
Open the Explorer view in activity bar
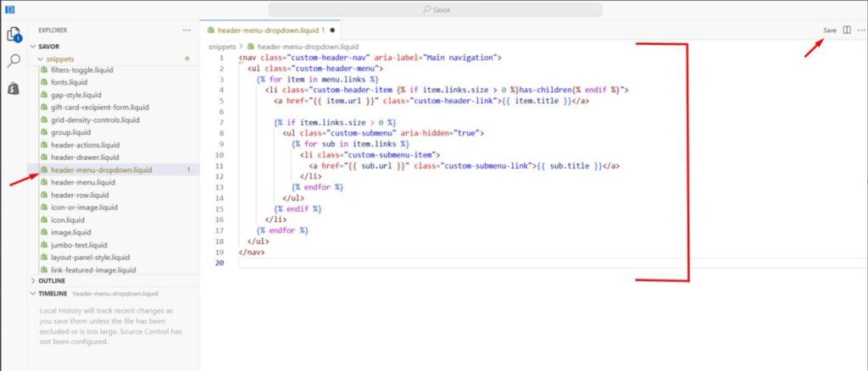pyautogui.click(x=14, y=35)
